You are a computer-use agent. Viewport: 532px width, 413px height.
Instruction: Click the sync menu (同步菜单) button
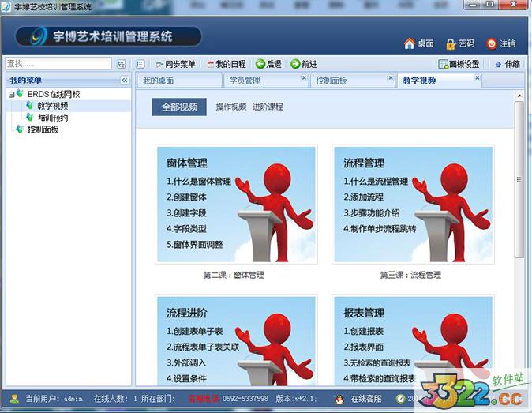(x=176, y=64)
